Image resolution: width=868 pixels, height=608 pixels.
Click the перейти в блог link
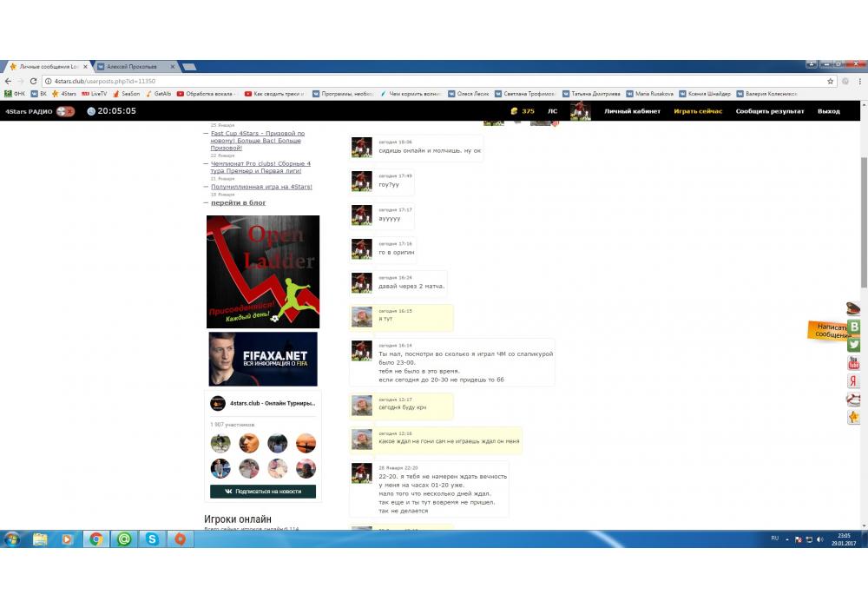[238, 202]
